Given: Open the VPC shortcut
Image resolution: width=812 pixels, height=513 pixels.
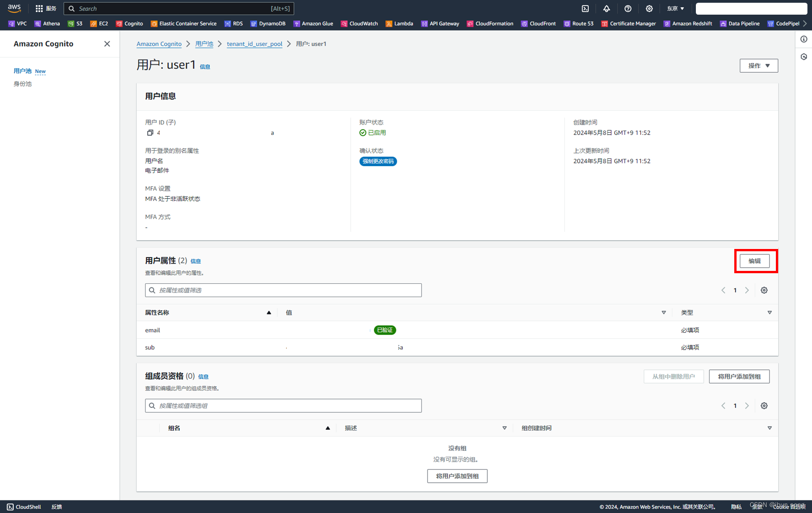Looking at the screenshot, I should click(17, 24).
